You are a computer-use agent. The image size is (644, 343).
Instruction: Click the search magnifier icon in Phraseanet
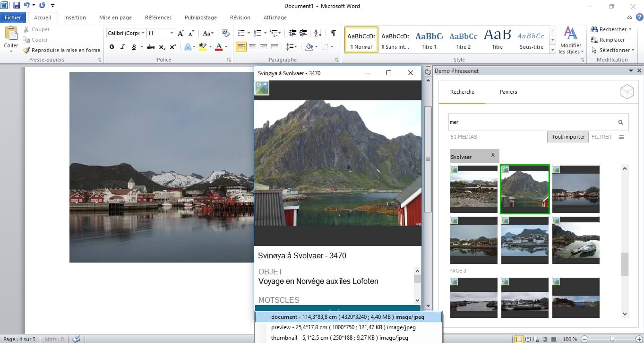621,122
